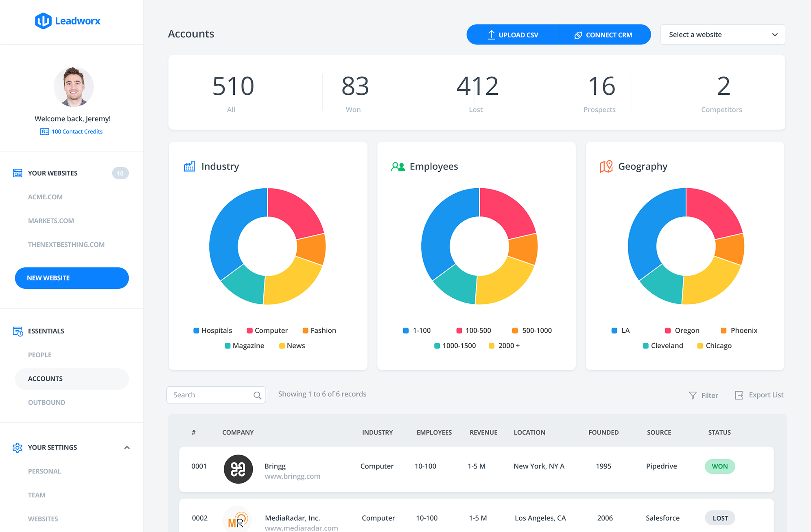The height and width of the screenshot is (532, 811).
Task: Click the Industry chart icon
Action: pyautogui.click(x=189, y=166)
